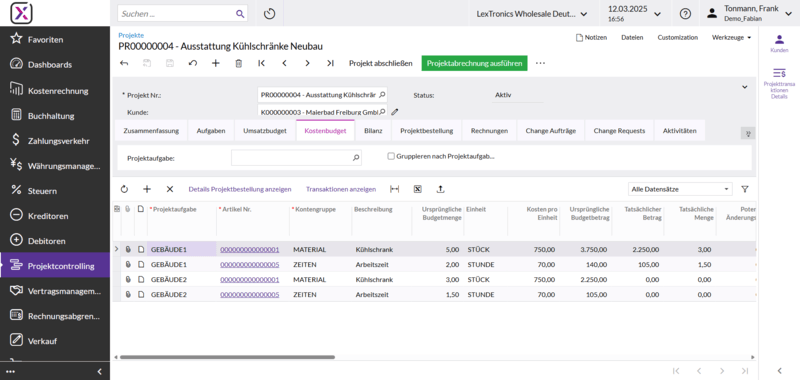Delete the selected grid row with X
The width and height of the screenshot is (800, 380).
[170, 189]
